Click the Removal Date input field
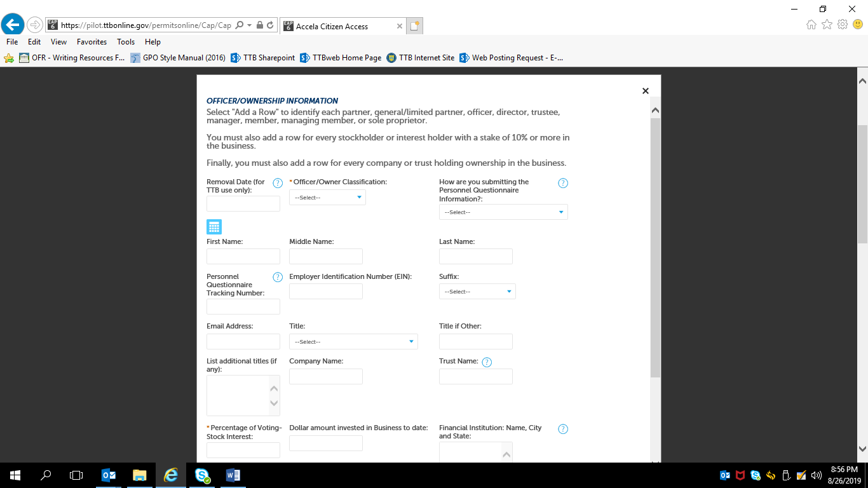Screen dimensions: 868x488 click(243, 203)
